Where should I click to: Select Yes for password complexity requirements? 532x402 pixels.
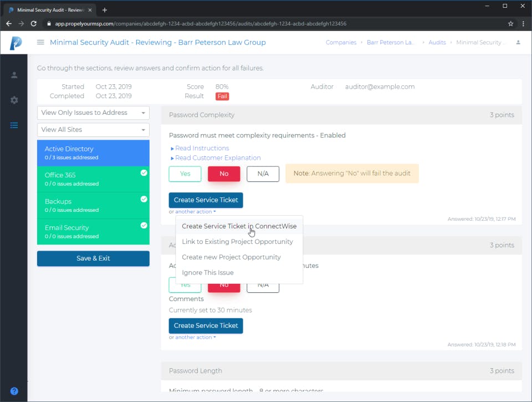click(x=185, y=174)
